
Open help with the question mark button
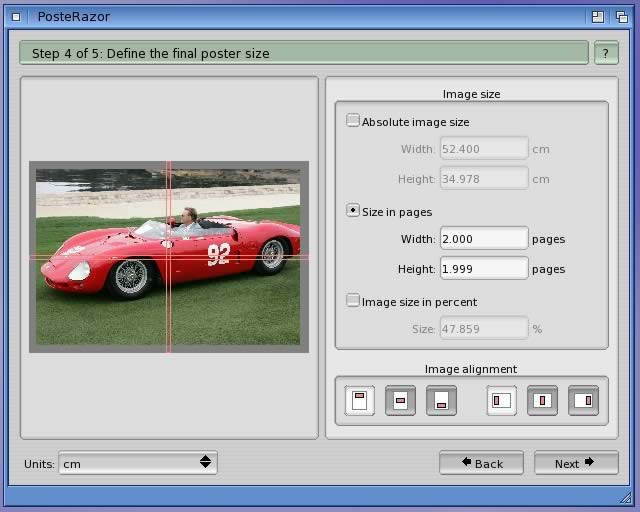[x=606, y=53]
